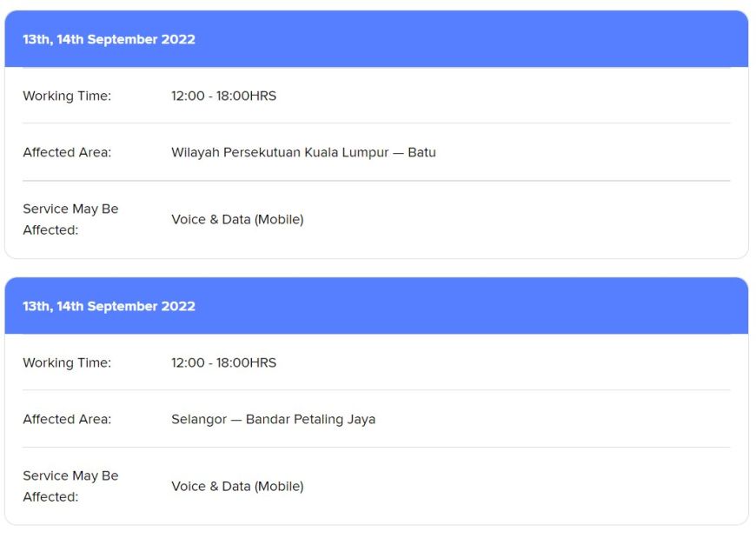Select the Working Time label in second card
Screen dimensions: 756x538
pyautogui.click(x=67, y=362)
